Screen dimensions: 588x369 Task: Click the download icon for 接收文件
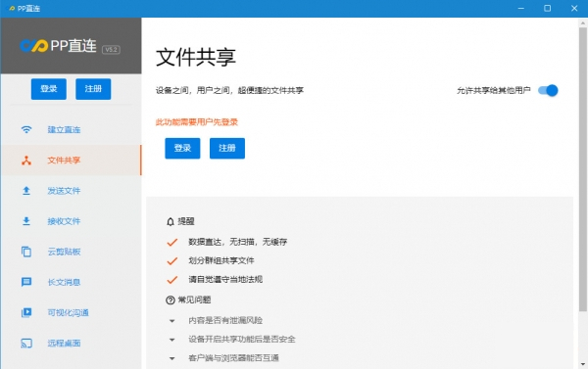[x=26, y=221]
